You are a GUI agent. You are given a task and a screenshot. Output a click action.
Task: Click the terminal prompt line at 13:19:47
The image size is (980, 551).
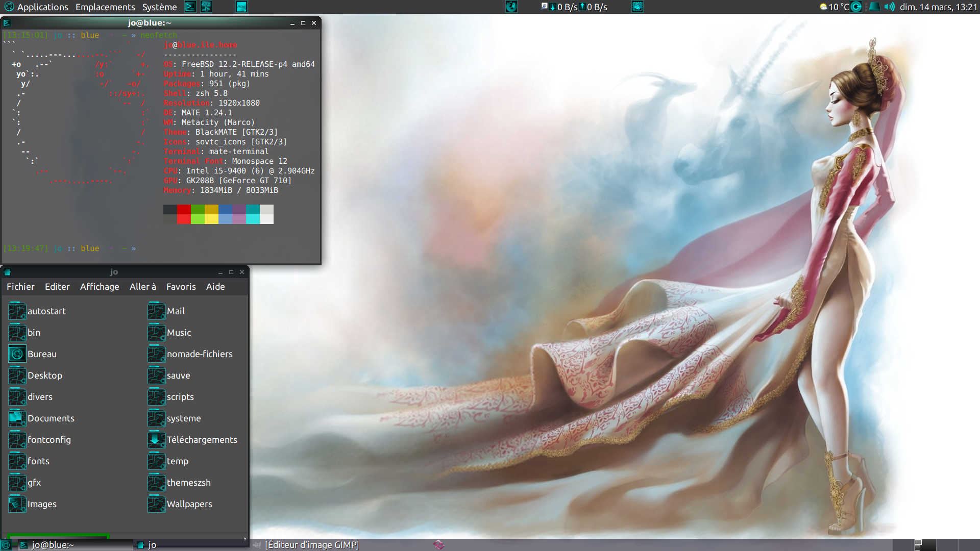[x=69, y=248]
